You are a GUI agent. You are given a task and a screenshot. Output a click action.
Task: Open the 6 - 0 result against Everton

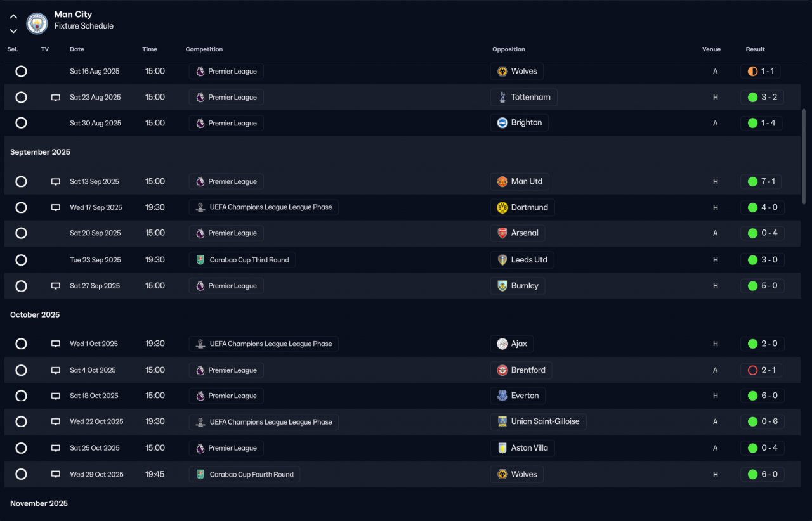[x=763, y=396]
